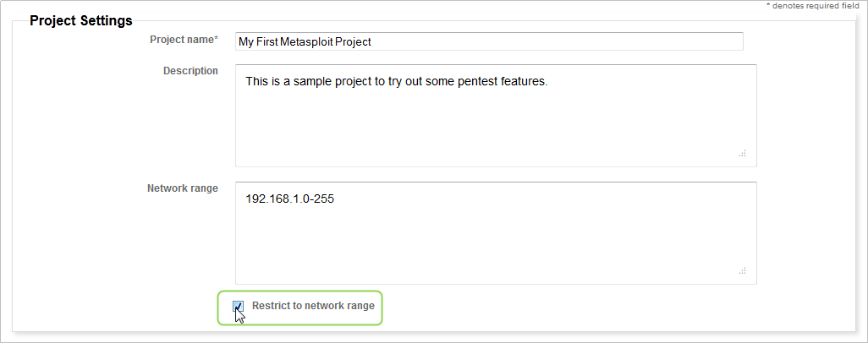Click the "Description" field label
This screenshot has height=343, width=868.
point(190,71)
